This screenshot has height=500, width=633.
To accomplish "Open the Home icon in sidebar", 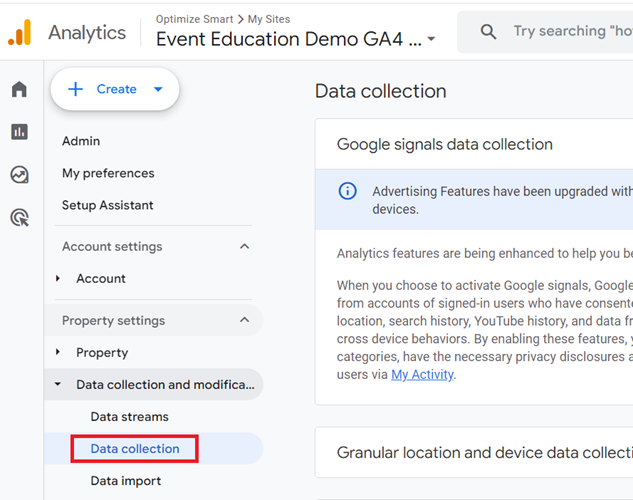I will (19, 89).
